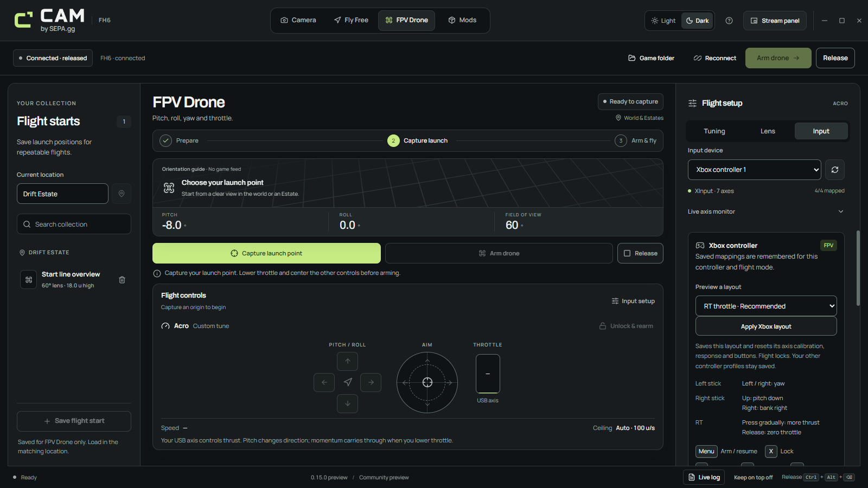Viewport: 868px width, 488px height.
Task: Open the help question mark icon
Action: coord(729,21)
